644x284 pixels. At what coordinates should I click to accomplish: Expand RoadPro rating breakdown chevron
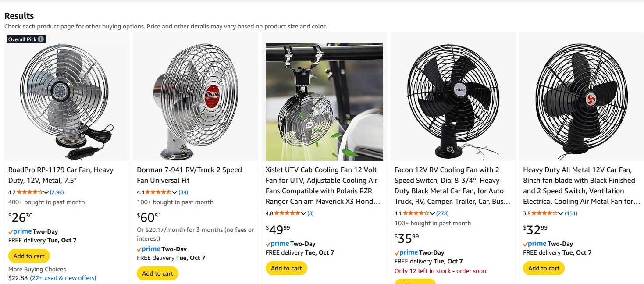coord(46,192)
